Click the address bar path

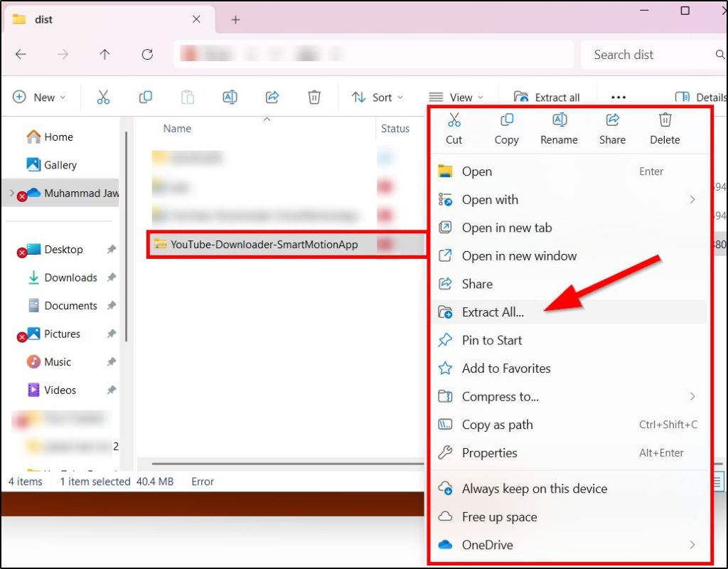pyautogui.click(x=374, y=55)
